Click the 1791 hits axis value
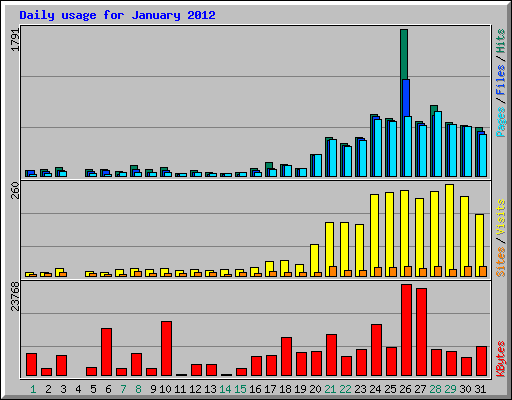Viewport: 512px width, 400px height. click(15, 39)
